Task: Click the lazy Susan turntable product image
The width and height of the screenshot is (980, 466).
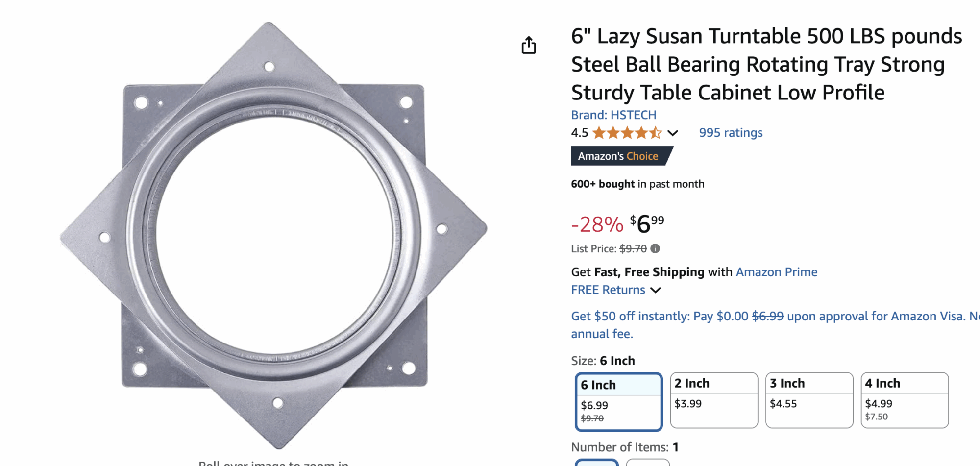Action: coord(273,235)
